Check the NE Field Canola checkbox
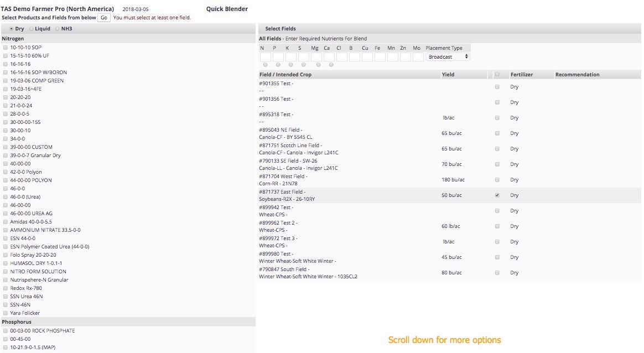644x353 pixels. tap(497, 133)
